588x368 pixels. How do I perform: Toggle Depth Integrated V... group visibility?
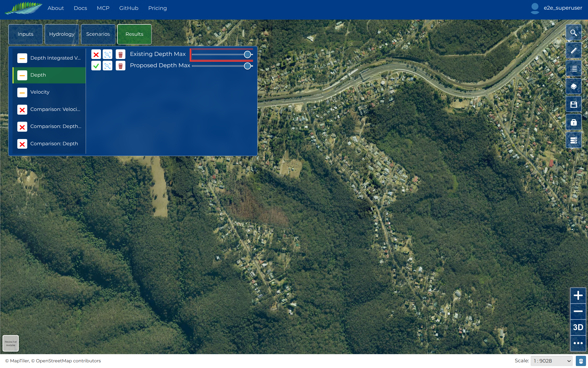tap(22, 58)
